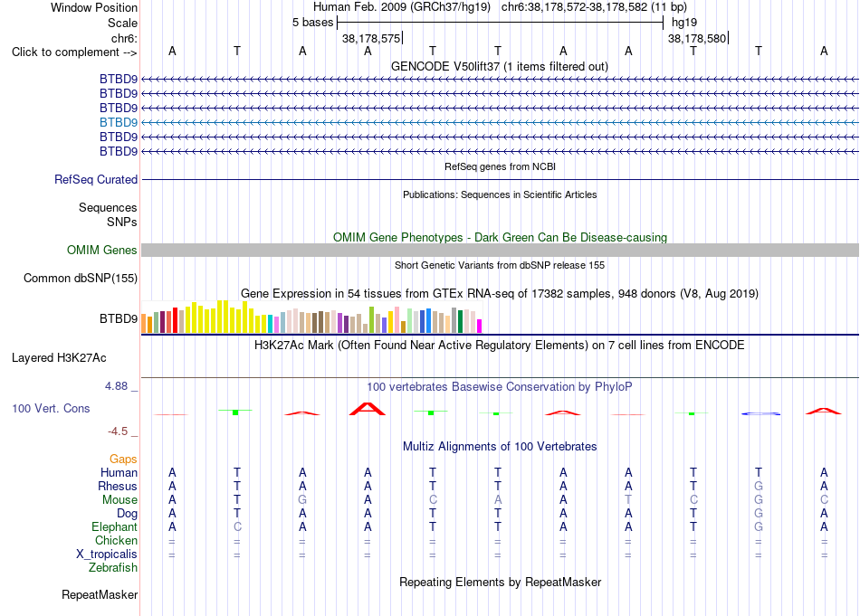Click the Layered H3K27Ac track label
Viewport: 860px width, 616px height.
(x=59, y=358)
